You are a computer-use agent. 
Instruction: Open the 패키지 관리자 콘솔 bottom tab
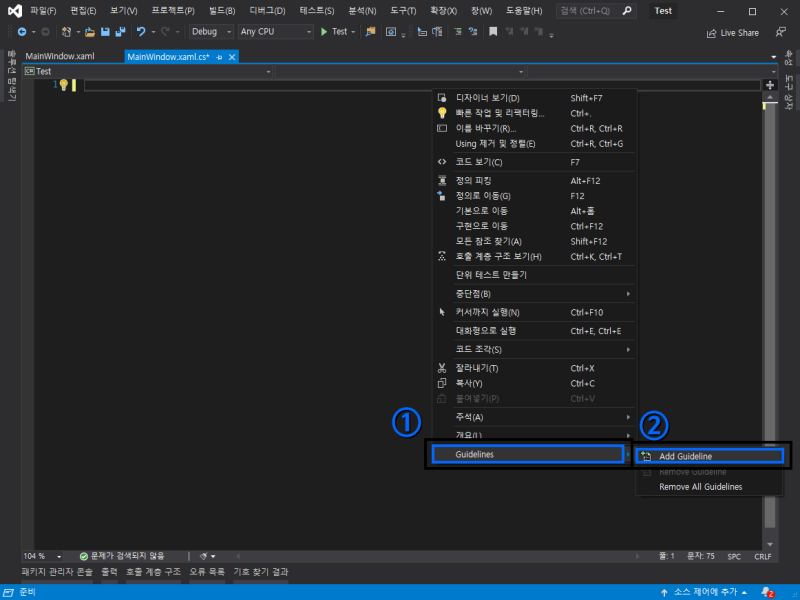click(57, 572)
